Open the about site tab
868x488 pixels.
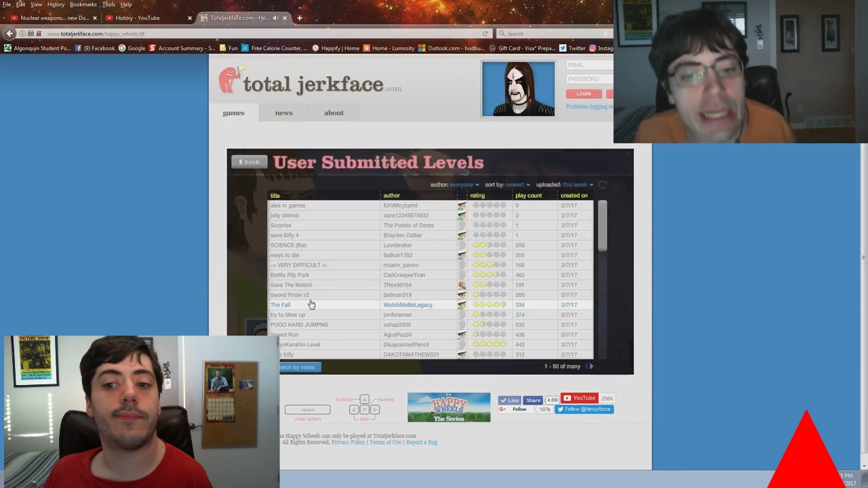point(334,113)
